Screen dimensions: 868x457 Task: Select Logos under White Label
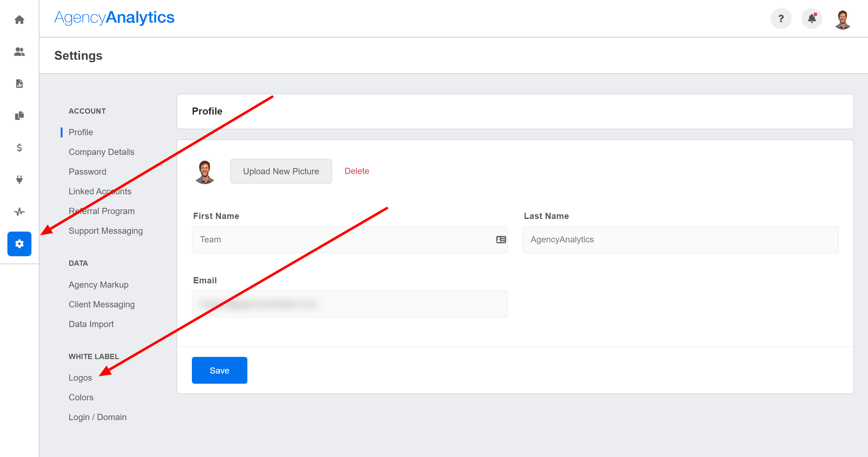80,377
